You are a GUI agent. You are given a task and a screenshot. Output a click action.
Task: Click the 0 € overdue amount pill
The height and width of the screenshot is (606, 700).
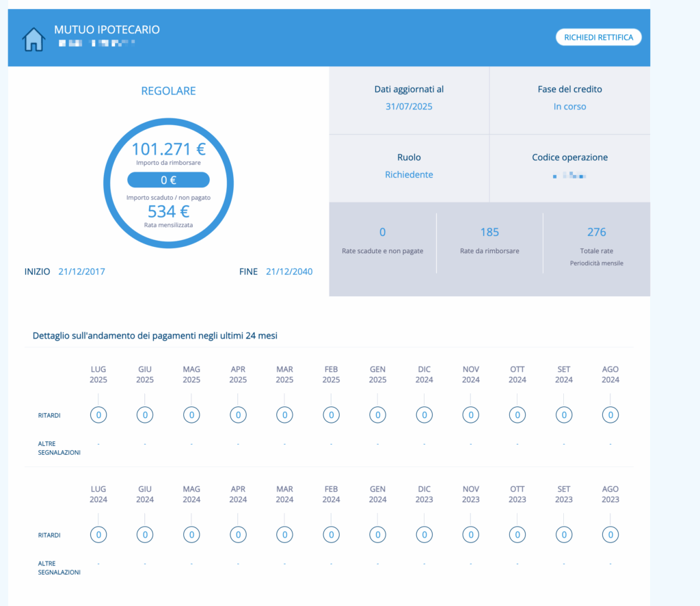[168, 181]
